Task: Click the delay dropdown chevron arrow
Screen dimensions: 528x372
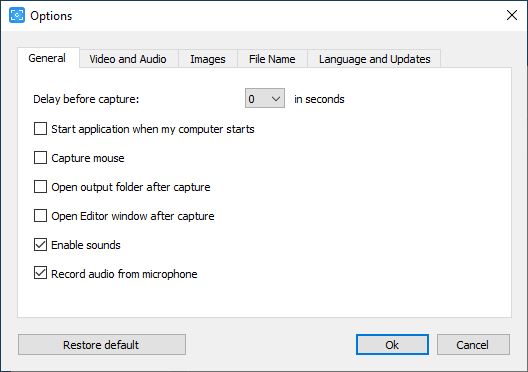Action: pyautogui.click(x=276, y=99)
